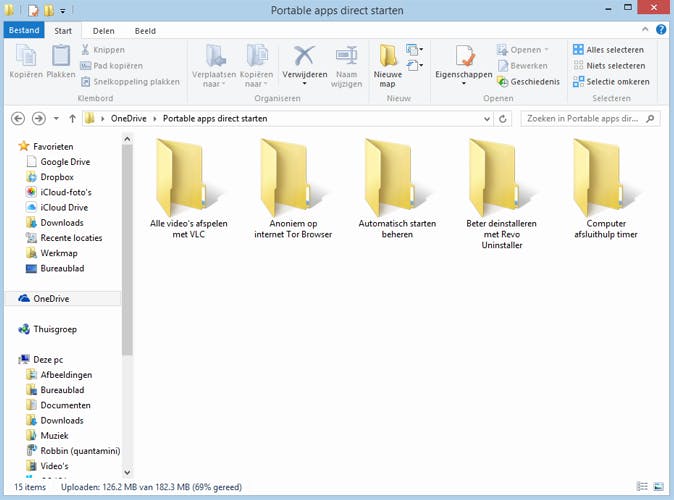Select the Automatisch starten beheren folder
The image size is (674, 500).
pos(397,189)
